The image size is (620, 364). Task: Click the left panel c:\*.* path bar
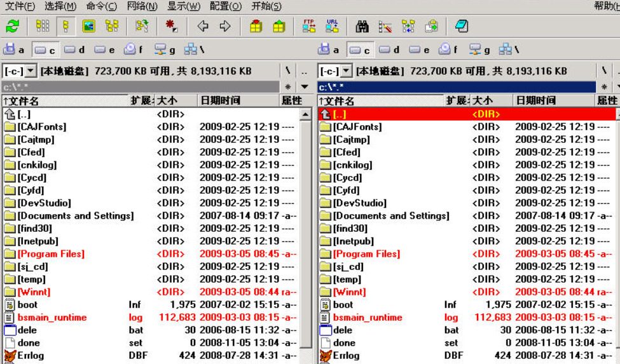click(x=141, y=87)
